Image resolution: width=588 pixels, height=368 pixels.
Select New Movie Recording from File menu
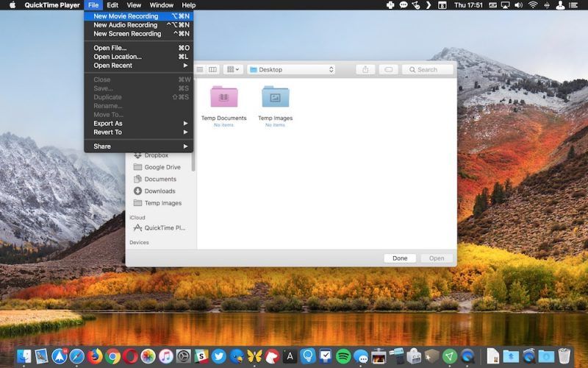[x=126, y=16]
